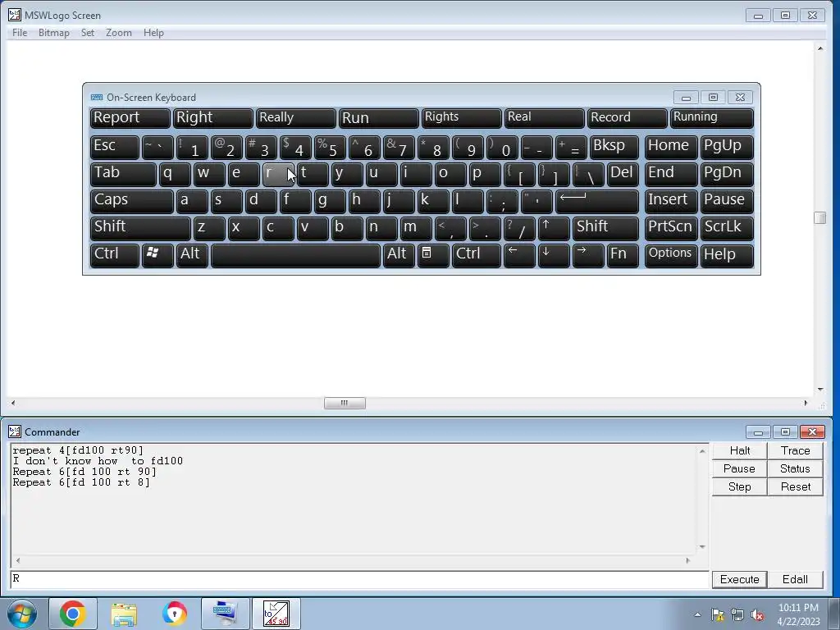Image resolution: width=840 pixels, height=630 pixels.
Task: Toggle the left Alt key
Action: pos(192,255)
